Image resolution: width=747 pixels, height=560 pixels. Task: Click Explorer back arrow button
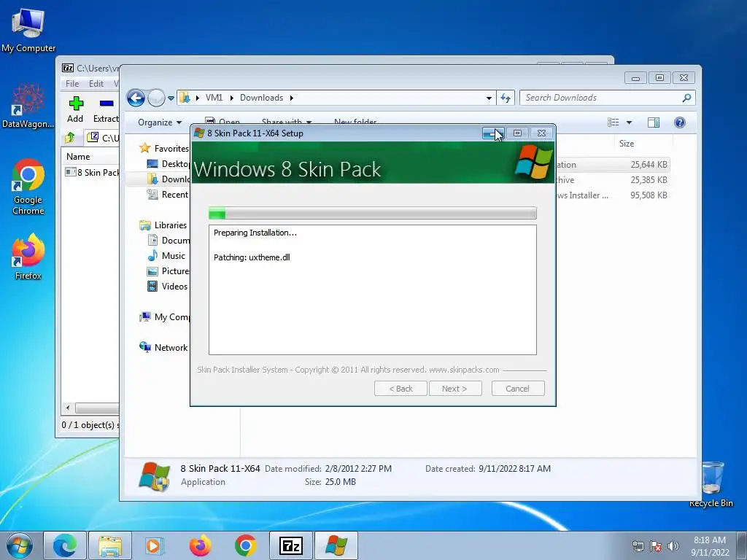tap(136, 98)
